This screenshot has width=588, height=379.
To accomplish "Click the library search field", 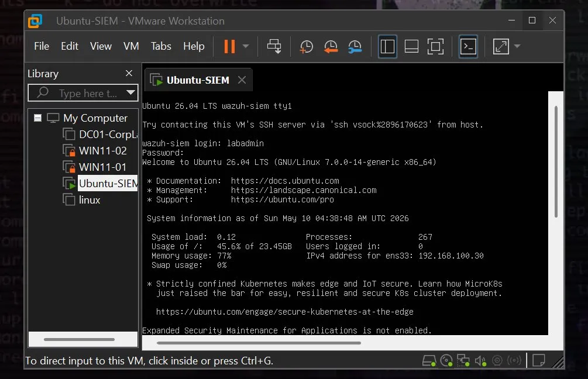I will click(x=83, y=93).
